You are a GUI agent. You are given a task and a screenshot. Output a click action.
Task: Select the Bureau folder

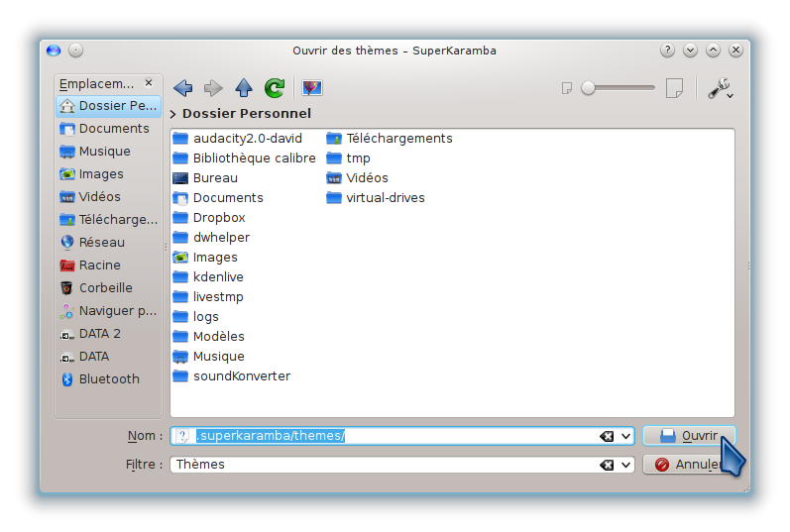coord(205,178)
